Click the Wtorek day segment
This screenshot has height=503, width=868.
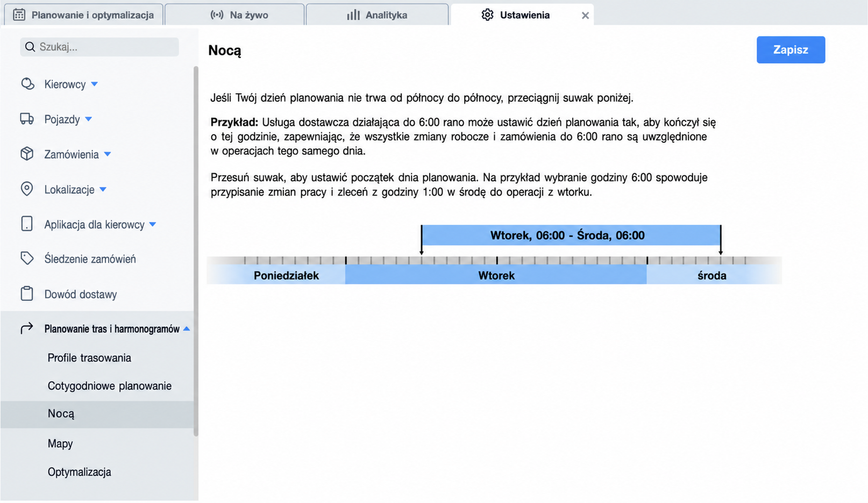(x=496, y=275)
